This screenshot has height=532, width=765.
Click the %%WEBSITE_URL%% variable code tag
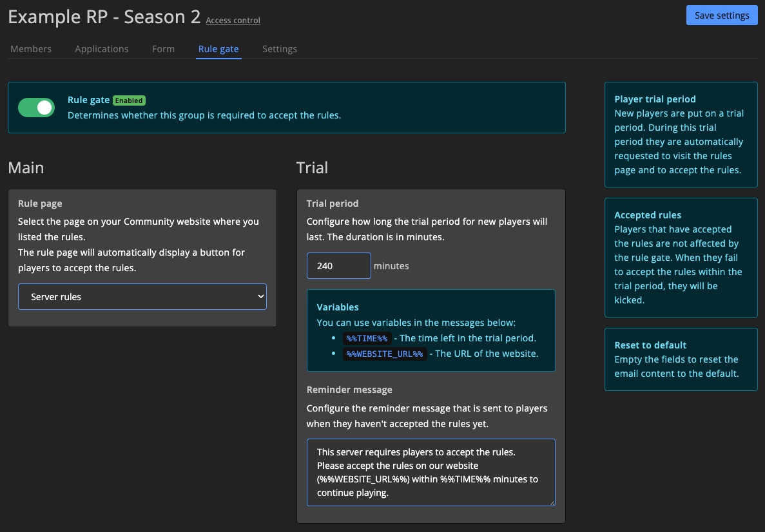pos(385,354)
